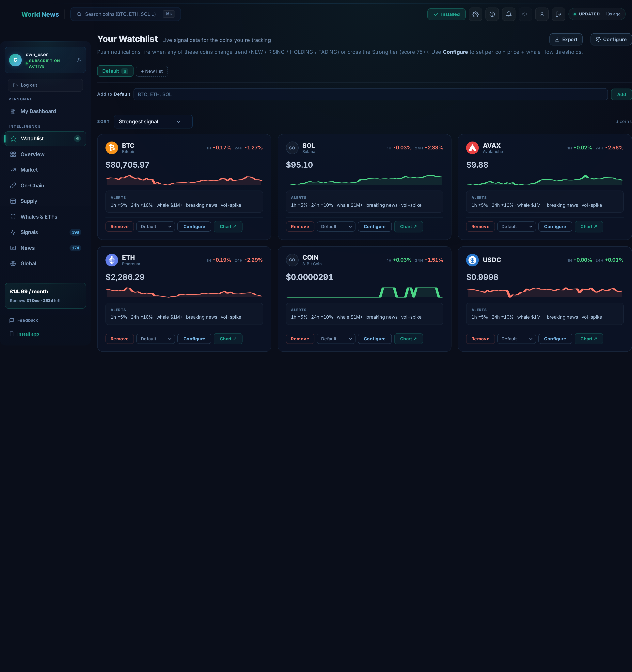Select Watchlist in sidebar
The width and height of the screenshot is (632, 672).
(x=45, y=139)
